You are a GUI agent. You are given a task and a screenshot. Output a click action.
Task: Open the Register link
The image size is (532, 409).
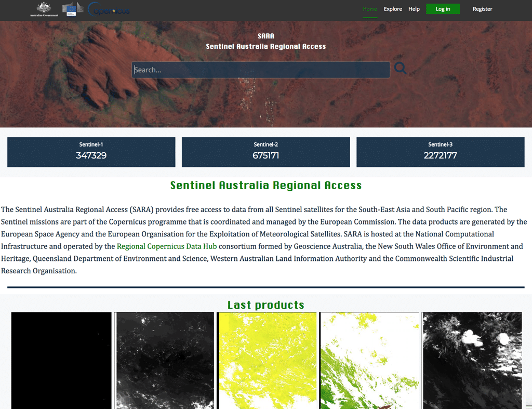482,9
